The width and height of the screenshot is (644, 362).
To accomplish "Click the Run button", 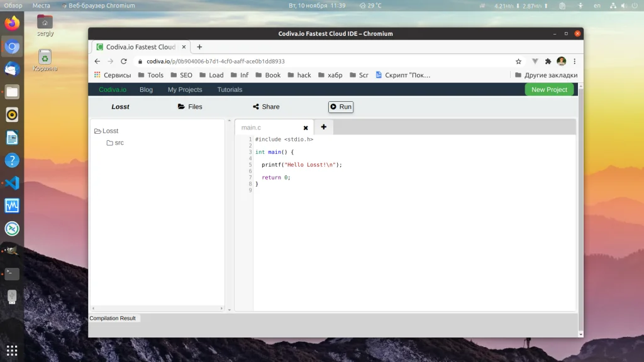I will pos(341,107).
